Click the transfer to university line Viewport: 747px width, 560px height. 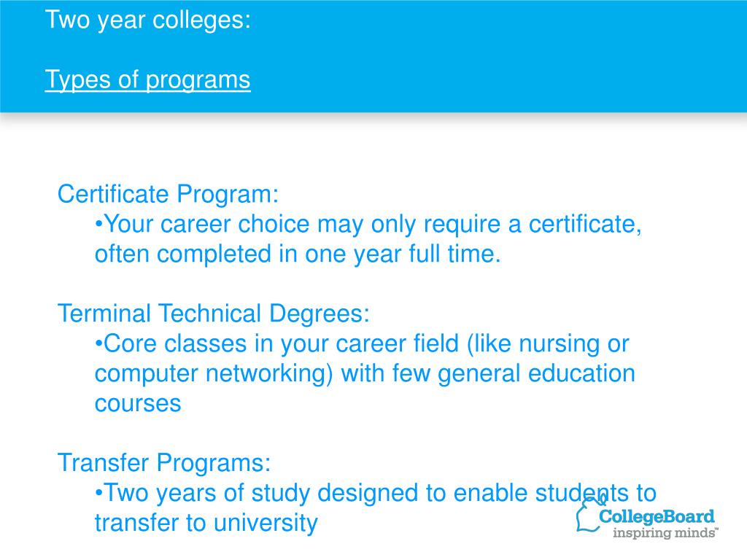point(206,523)
